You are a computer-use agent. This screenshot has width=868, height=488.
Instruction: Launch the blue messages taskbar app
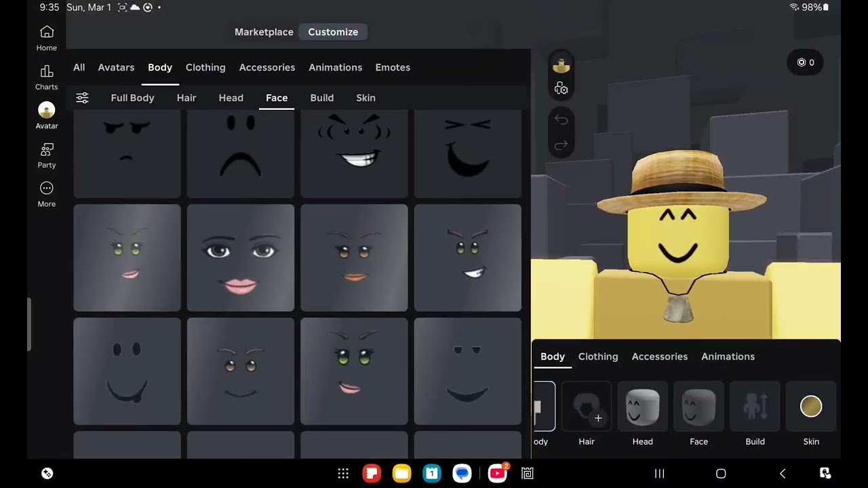[462, 473]
